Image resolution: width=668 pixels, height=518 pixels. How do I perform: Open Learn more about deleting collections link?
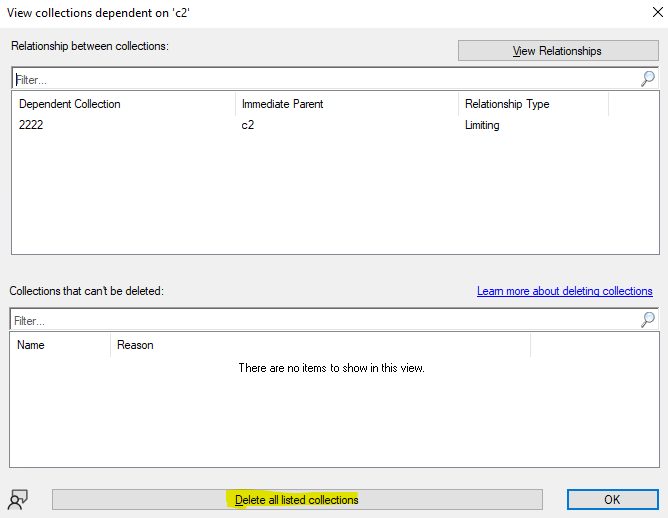pos(564,291)
